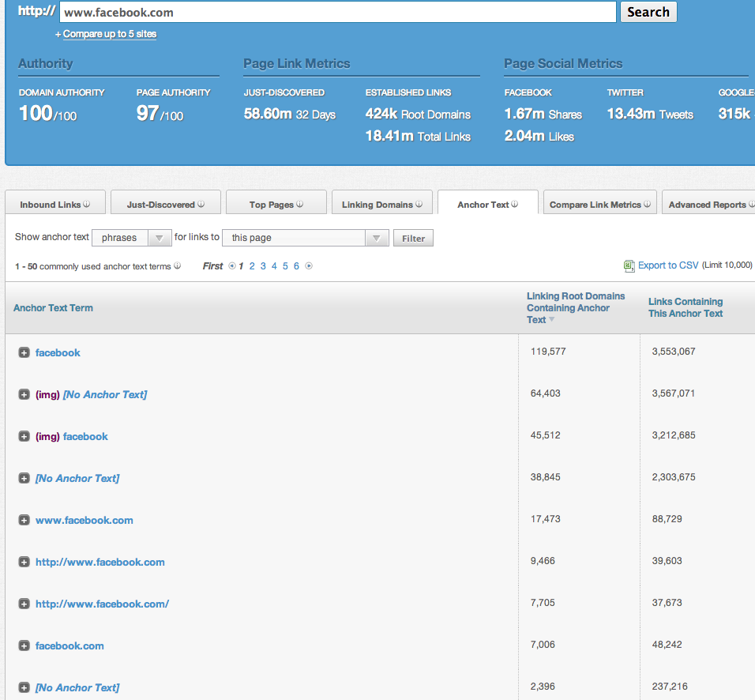Screen dimensions: 755x700
Task: Click the 13.43m Tweets metric
Action: point(650,115)
